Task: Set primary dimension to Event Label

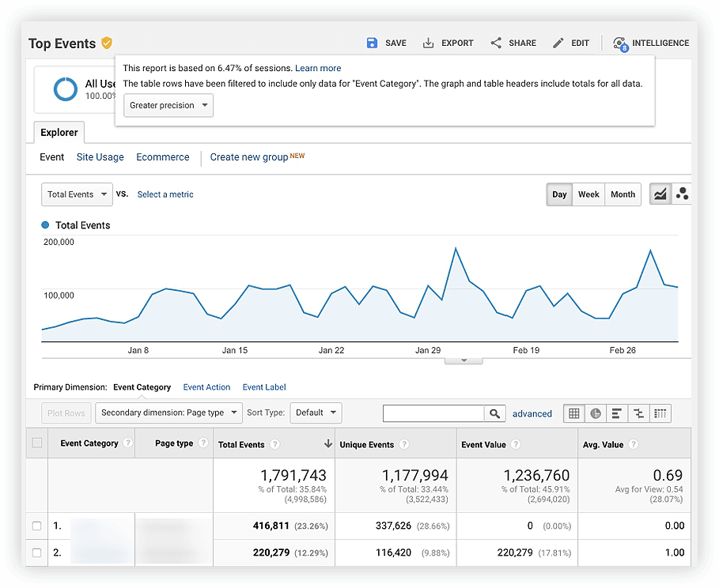Action: click(264, 387)
